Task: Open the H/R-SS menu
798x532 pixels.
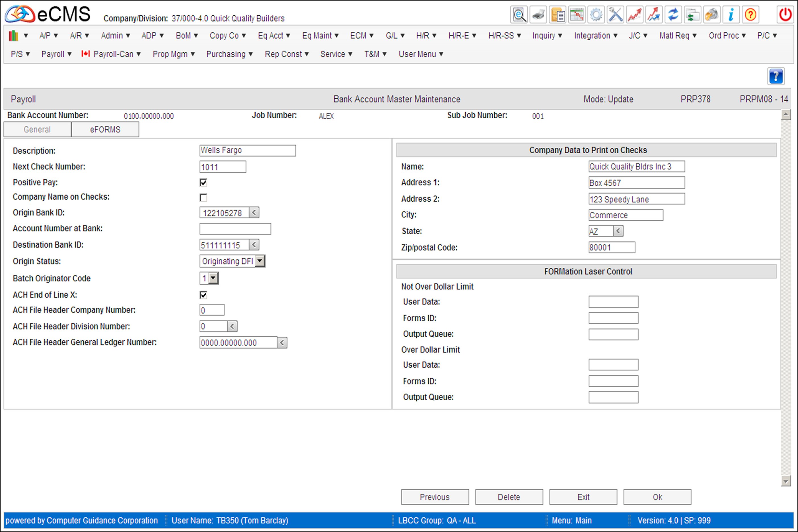Action: click(505, 35)
